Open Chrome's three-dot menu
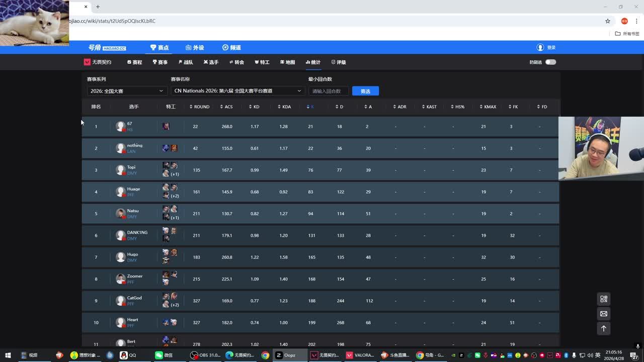Image resolution: width=644 pixels, height=362 pixels. (636, 21)
